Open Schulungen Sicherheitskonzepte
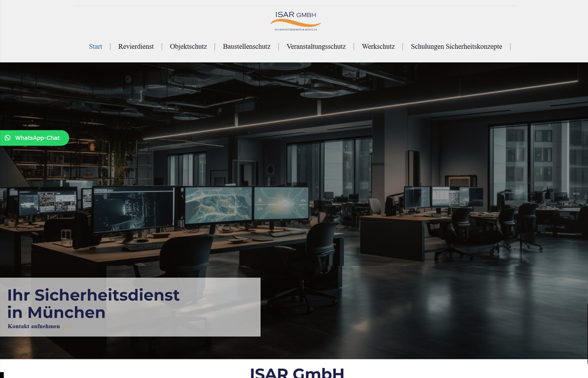 click(457, 46)
